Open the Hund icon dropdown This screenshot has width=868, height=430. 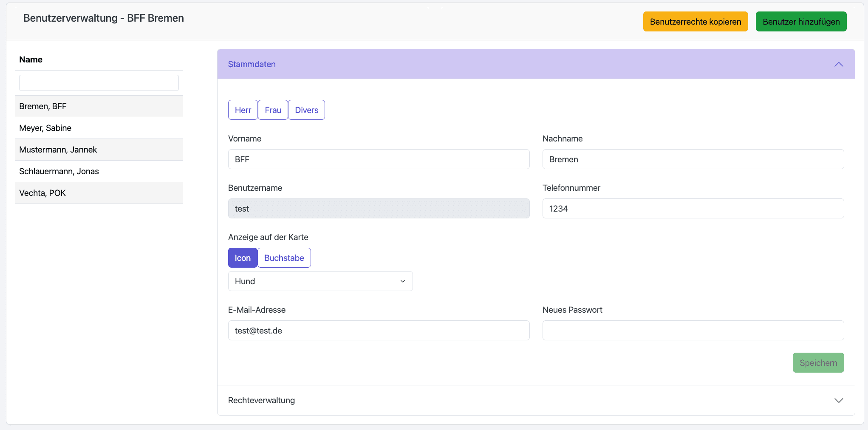(x=320, y=281)
